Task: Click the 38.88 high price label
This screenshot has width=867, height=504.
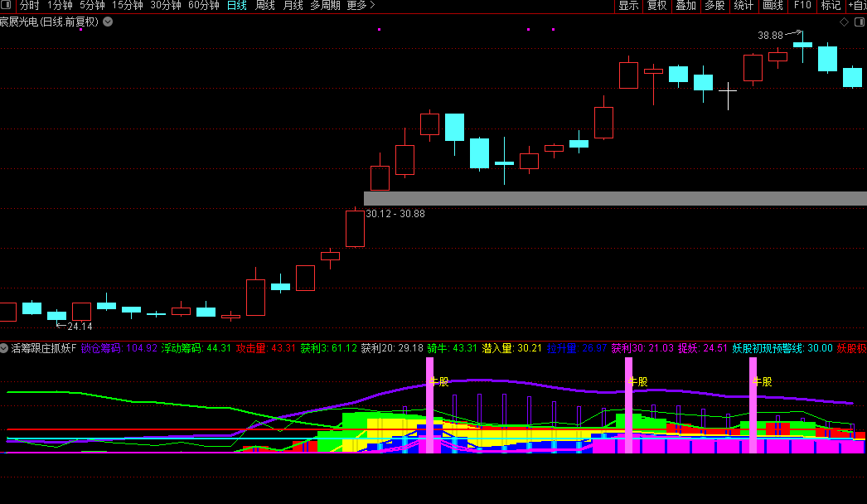Action: [x=770, y=36]
